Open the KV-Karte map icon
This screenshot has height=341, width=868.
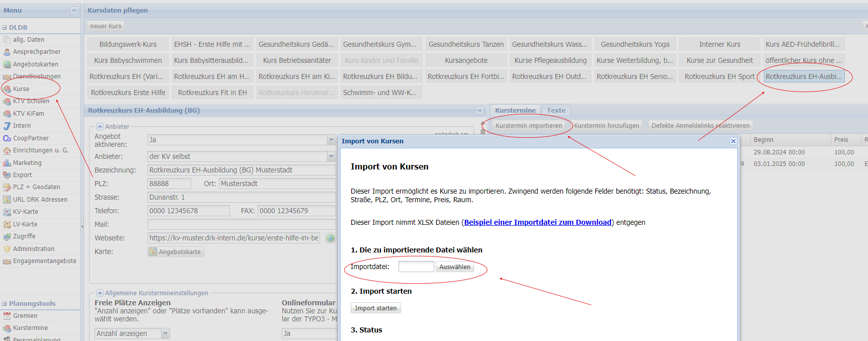pyautogui.click(x=7, y=212)
